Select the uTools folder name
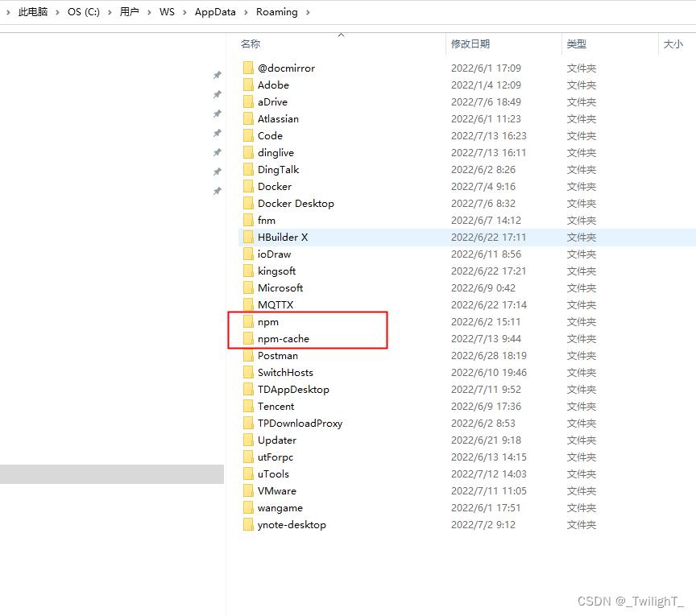The image size is (696, 616). [273, 474]
